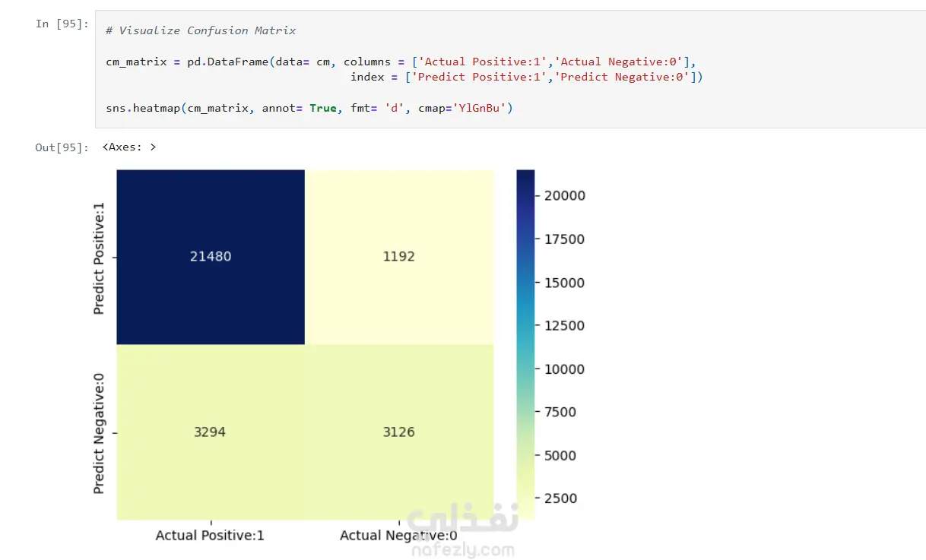
Task: Click the heatmap colorbar
Action: [x=525, y=344]
